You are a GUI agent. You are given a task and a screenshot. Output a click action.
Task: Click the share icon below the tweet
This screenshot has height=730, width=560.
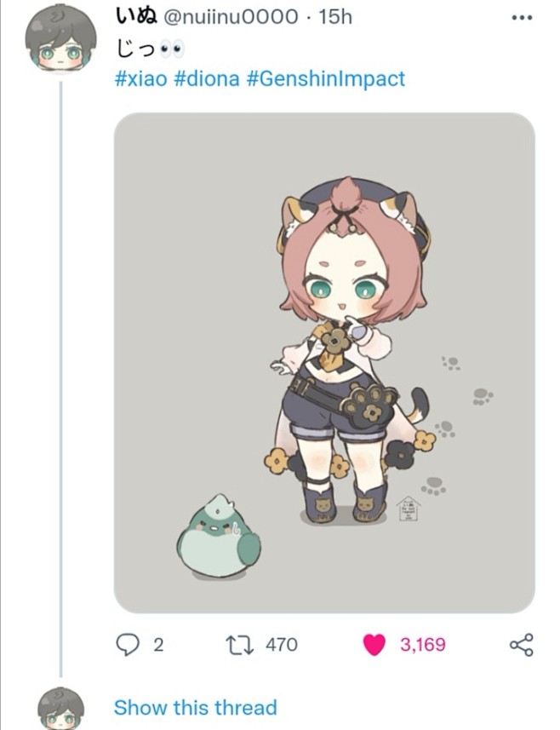(522, 645)
